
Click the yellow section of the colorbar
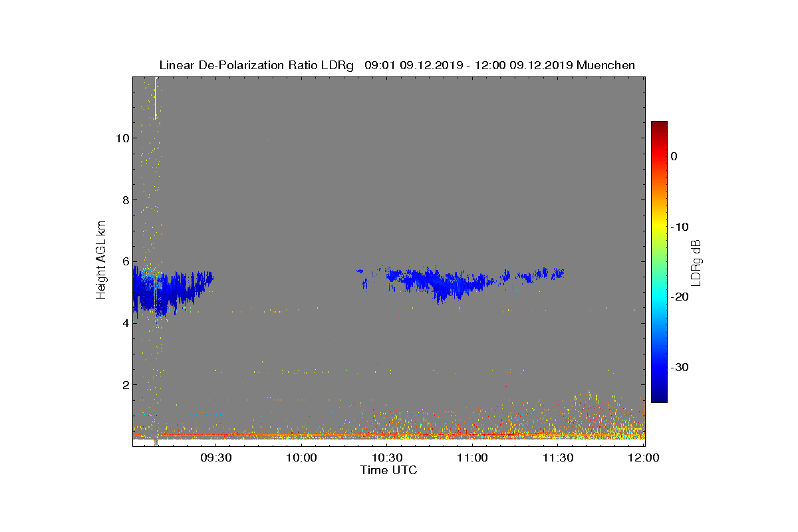(659, 227)
